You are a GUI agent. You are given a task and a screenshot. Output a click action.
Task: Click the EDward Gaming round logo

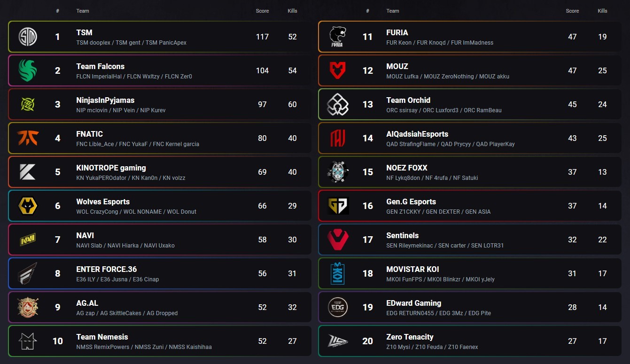[x=338, y=307]
